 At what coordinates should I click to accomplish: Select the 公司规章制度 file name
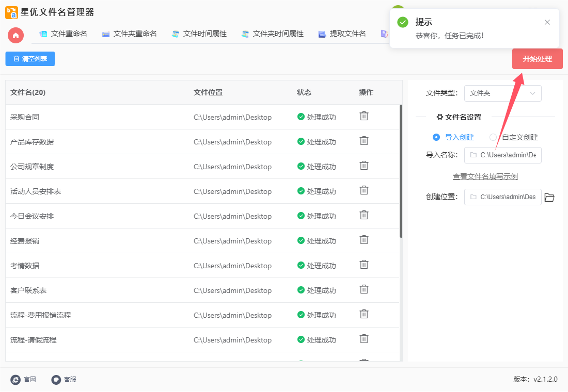[32, 167]
